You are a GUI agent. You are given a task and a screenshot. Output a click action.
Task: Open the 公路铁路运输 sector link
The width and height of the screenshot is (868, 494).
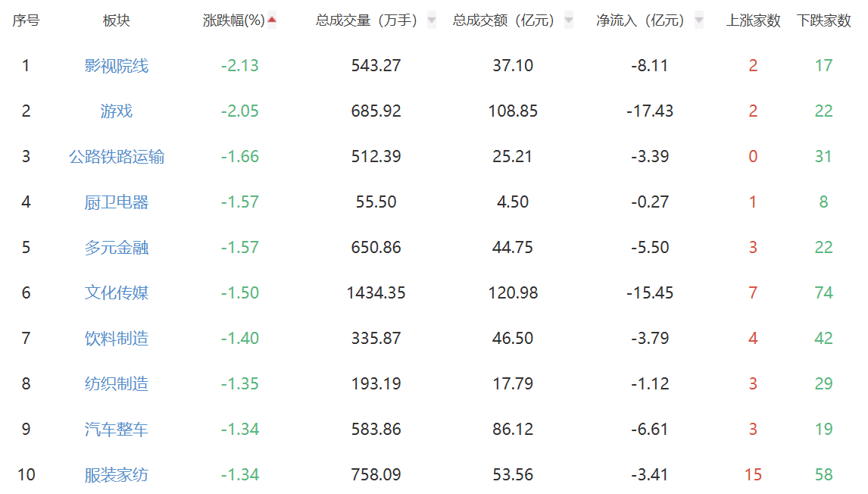[116, 157]
